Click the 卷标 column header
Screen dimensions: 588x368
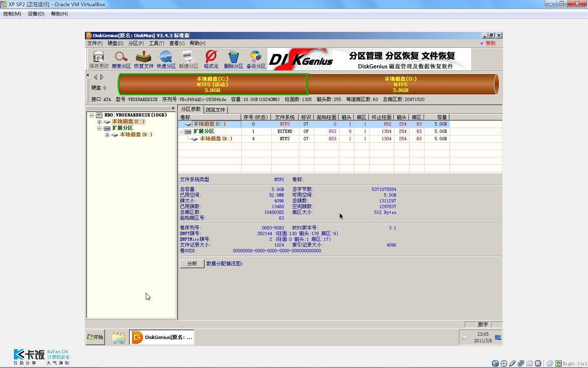[209, 117]
